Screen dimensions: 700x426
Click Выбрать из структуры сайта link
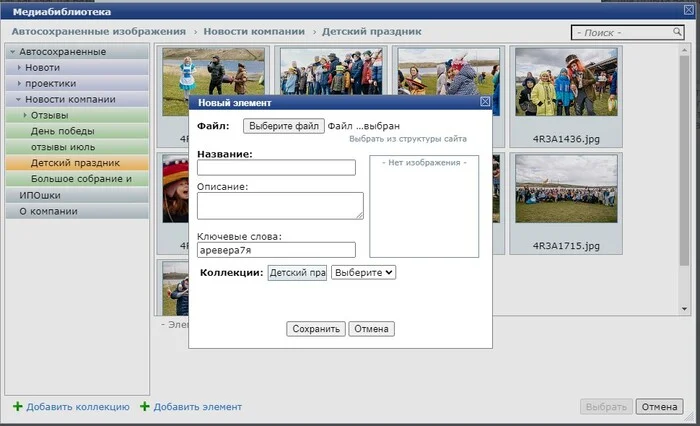(x=408, y=139)
